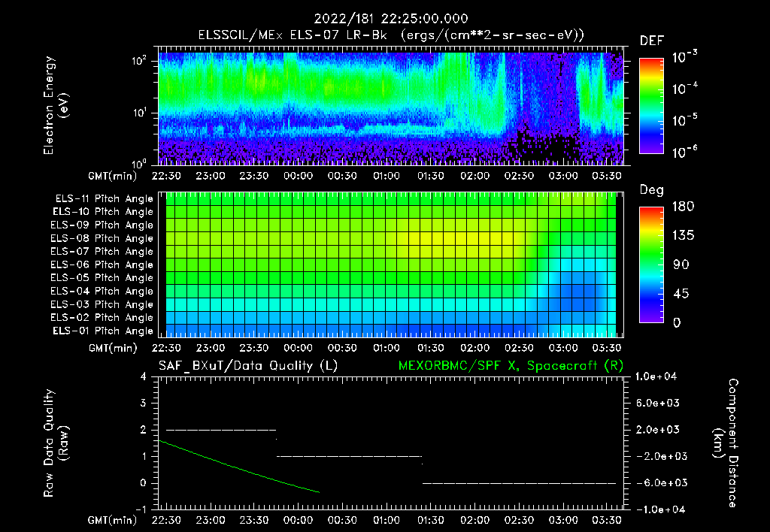Click the Component Distance (km) axis label
The height and width of the screenshot is (532, 770).
coord(726,443)
